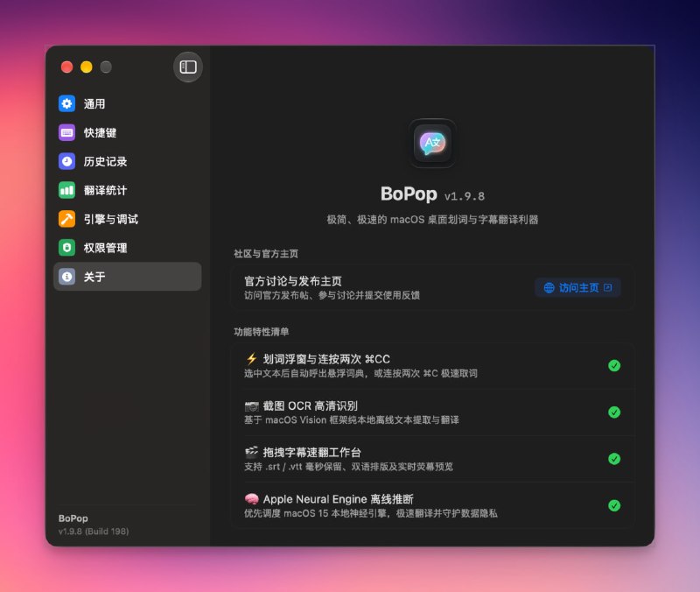Click the camera icon beside 截图 OCR

point(252,406)
